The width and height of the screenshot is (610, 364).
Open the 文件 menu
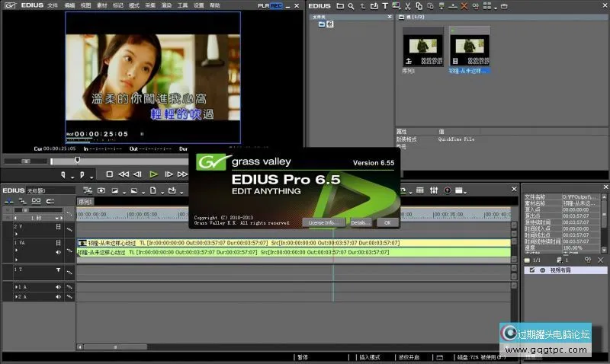pos(52,5)
